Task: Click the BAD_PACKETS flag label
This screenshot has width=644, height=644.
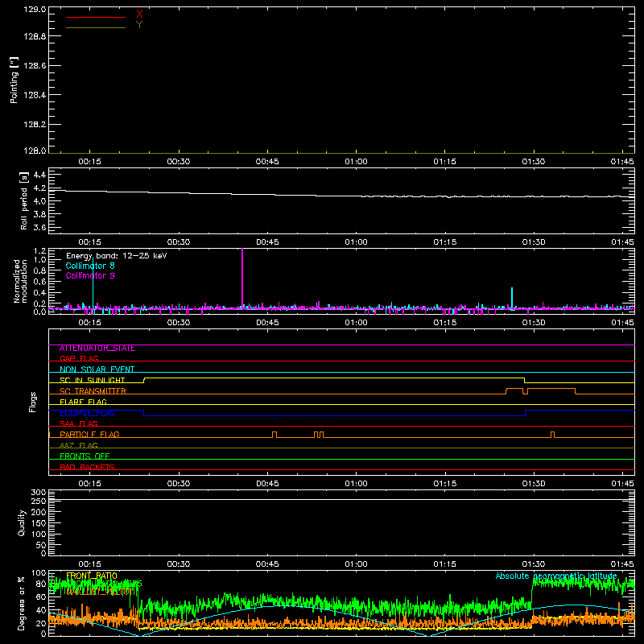Action: (x=87, y=467)
